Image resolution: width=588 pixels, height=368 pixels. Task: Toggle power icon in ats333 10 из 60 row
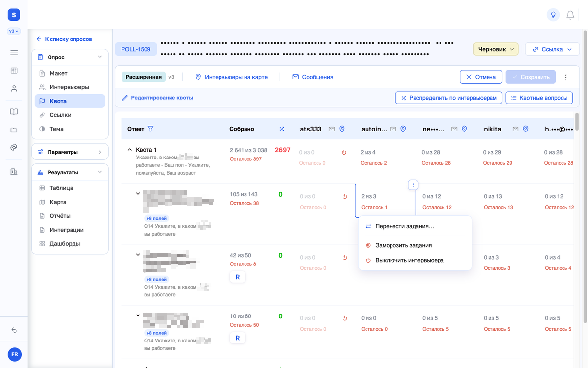[344, 318]
